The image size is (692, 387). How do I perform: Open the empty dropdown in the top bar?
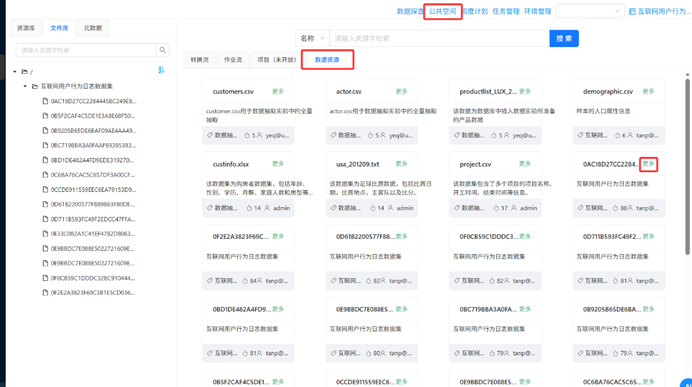590,11
